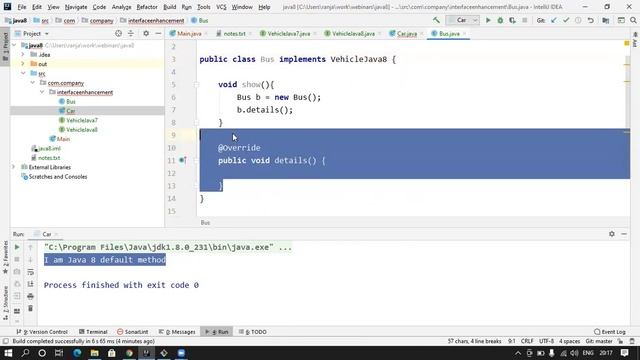Rerun Car in the Run panel
640x360 pixels.
click(x=17, y=247)
